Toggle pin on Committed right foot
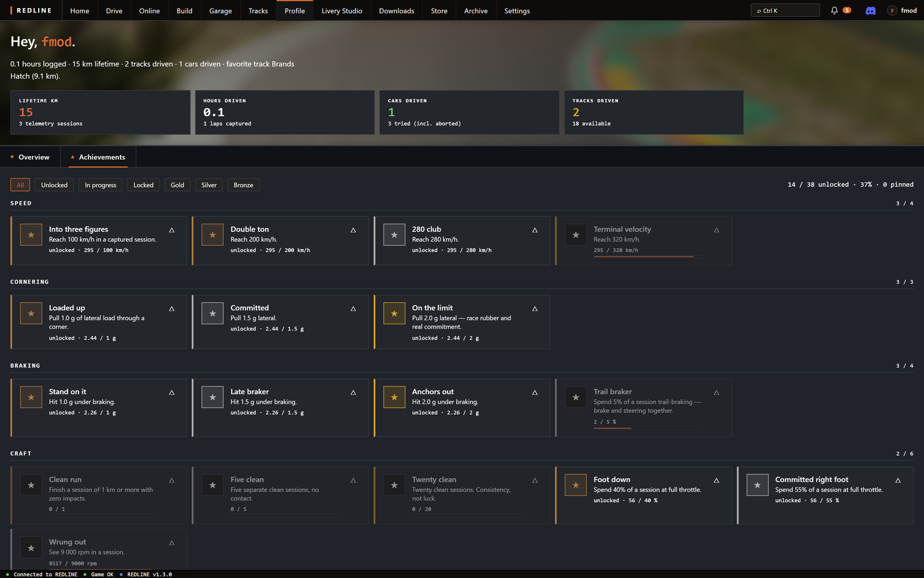 pyautogui.click(x=898, y=480)
